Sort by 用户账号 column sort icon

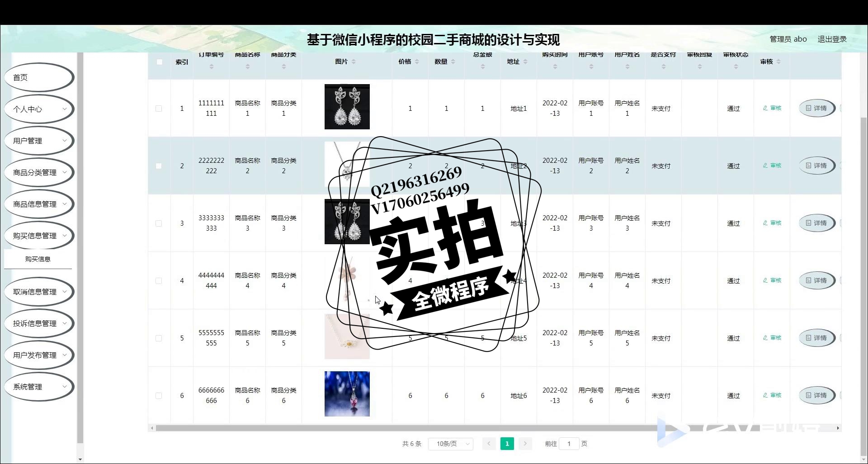click(591, 66)
